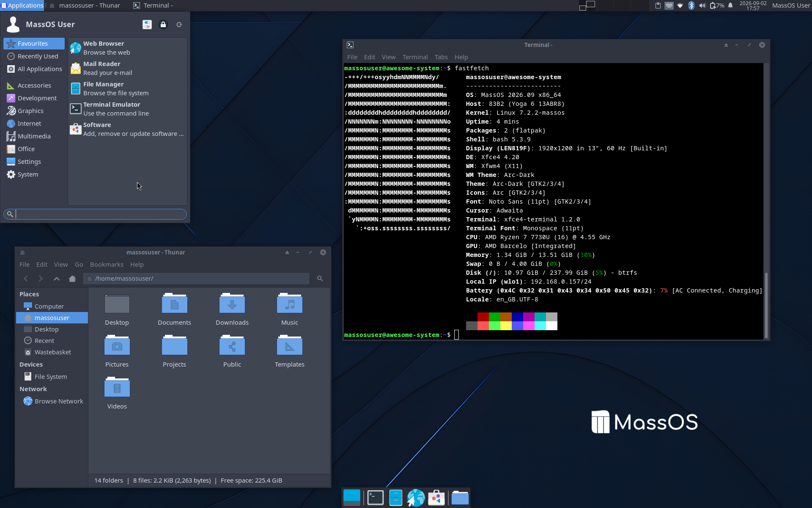Select the Videos folder

click(117, 388)
